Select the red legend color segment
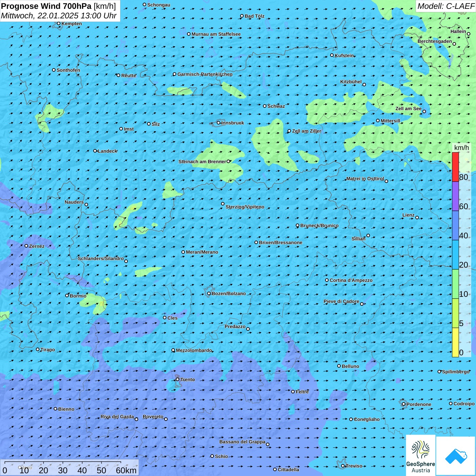Image resolution: width=476 pixels, height=476 pixels. tap(455, 167)
